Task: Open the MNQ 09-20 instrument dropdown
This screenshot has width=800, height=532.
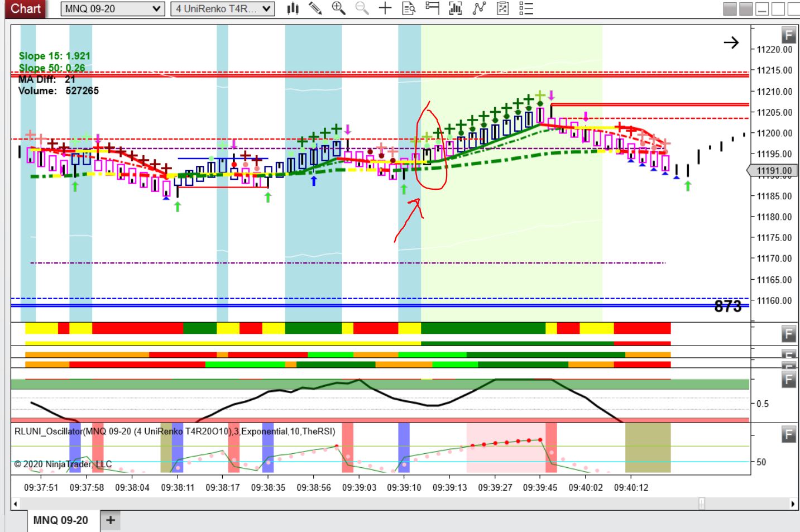Action: tap(112, 9)
